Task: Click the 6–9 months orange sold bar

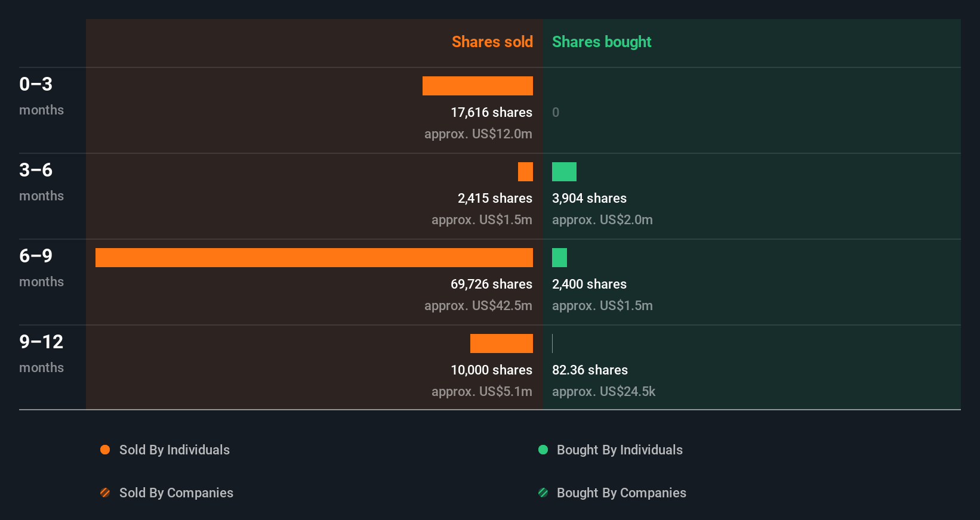Action: click(x=314, y=258)
